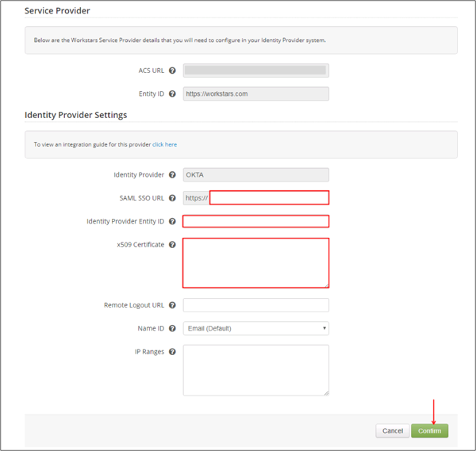Show help for Identity Provider Entity ID
Screen dimensions: 476x451
click(173, 221)
